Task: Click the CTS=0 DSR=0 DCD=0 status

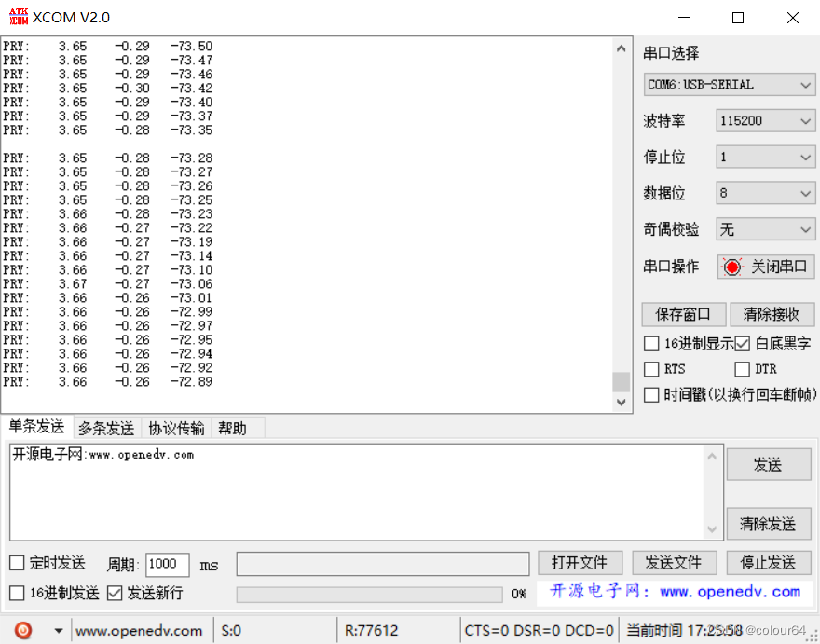Action: (540, 631)
